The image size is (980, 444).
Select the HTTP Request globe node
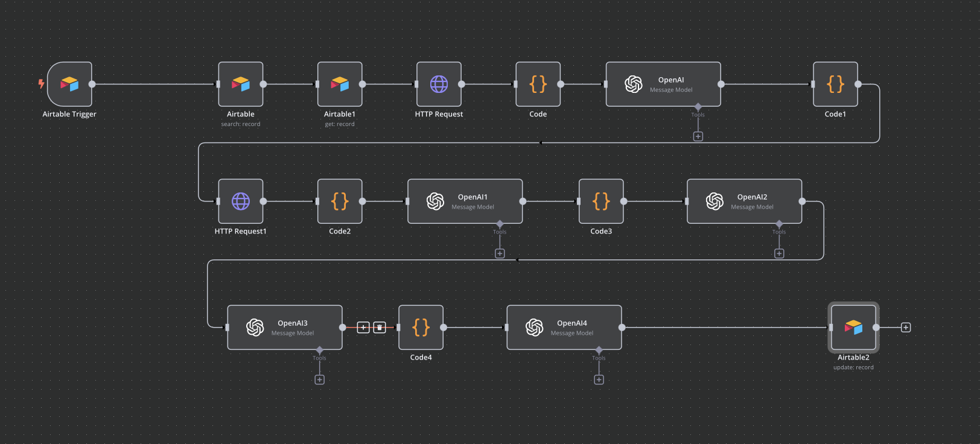pos(439,84)
